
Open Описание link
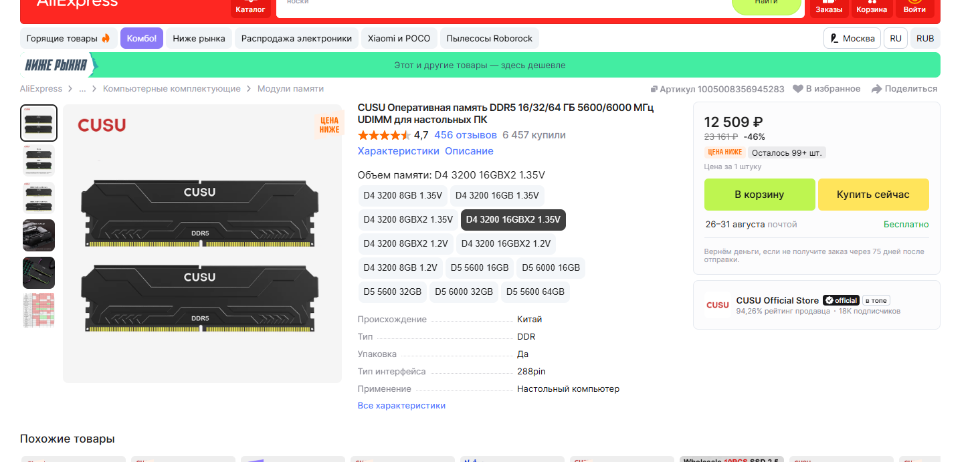(x=469, y=151)
